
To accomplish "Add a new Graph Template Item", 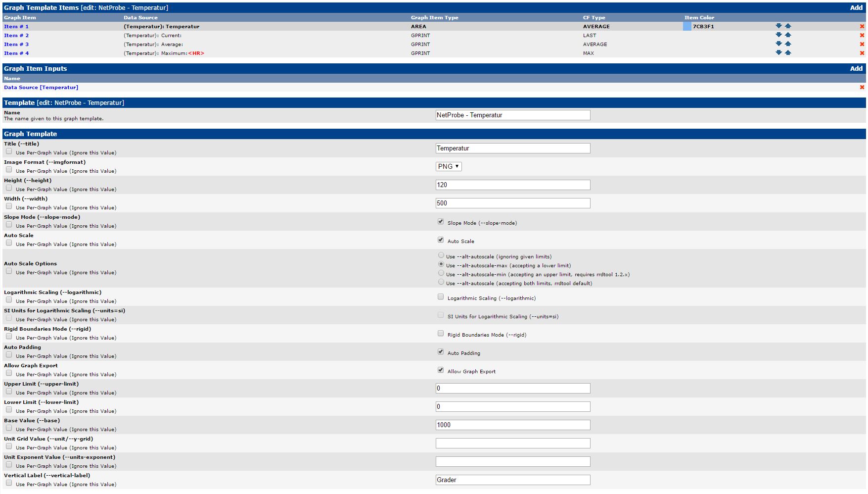I will (x=856, y=7).
